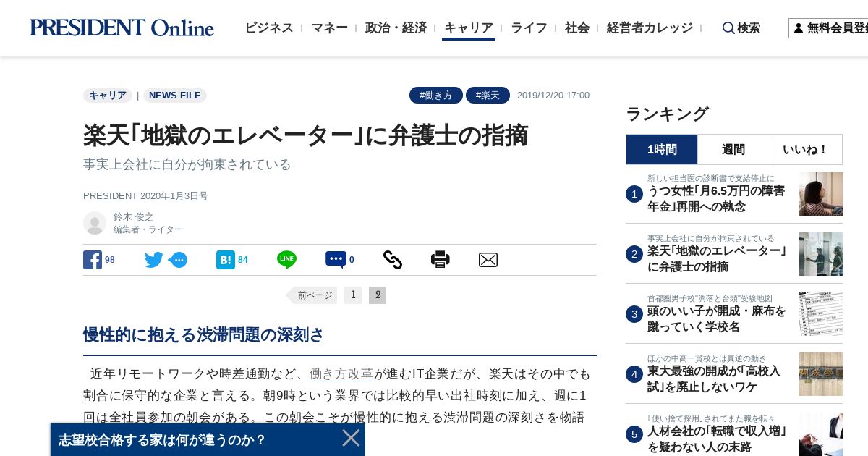
Task: Open ビジネス menu
Action: [269, 28]
